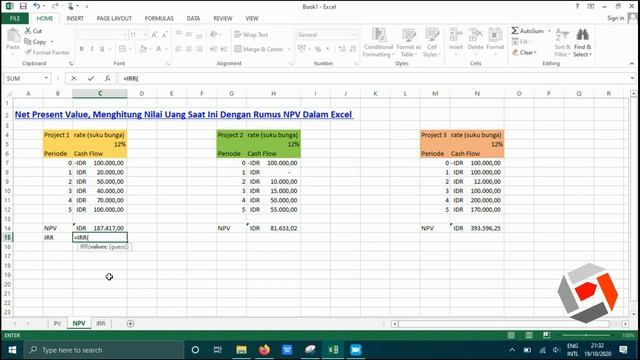The width and height of the screenshot is (640, 360).
Task: Click Sign in link
Action: pos(615,18)
